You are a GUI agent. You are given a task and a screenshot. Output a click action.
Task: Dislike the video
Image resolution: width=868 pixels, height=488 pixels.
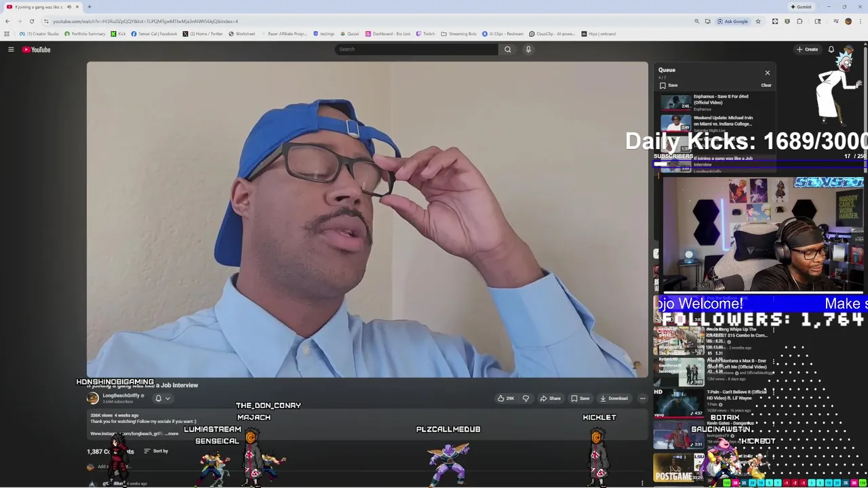[526, 399]
